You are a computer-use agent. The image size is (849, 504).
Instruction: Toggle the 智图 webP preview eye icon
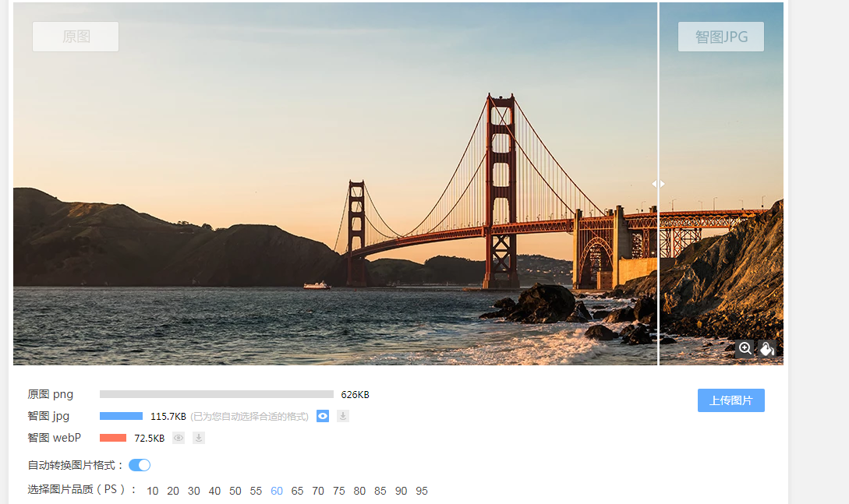[179, 438]
